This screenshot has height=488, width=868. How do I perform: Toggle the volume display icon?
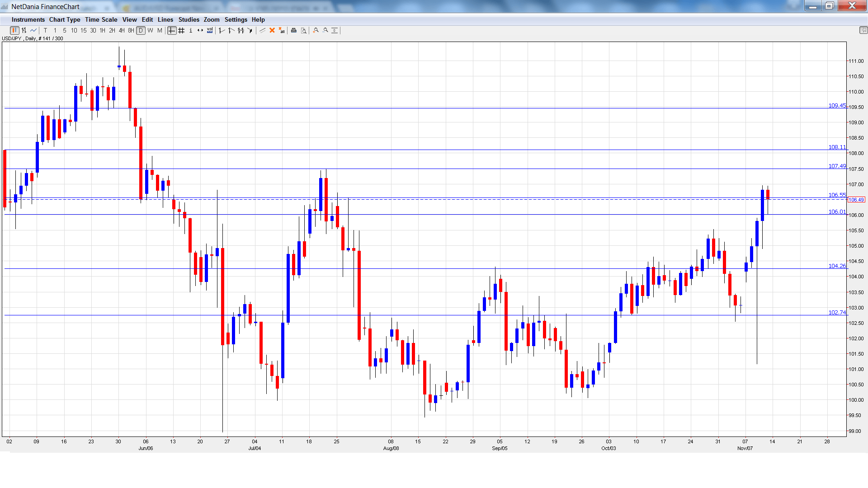pos(210,30)
